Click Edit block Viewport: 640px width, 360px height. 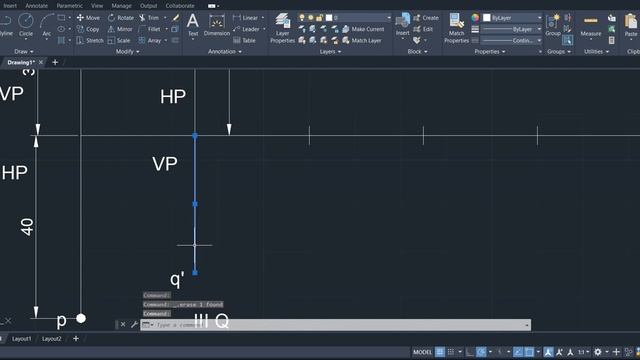(x=423, y=29)
